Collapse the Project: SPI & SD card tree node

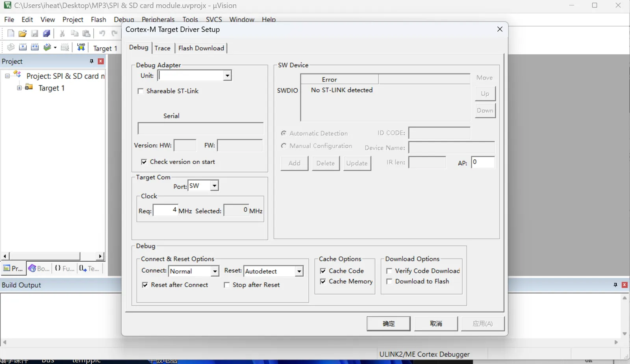click(7, 76)
